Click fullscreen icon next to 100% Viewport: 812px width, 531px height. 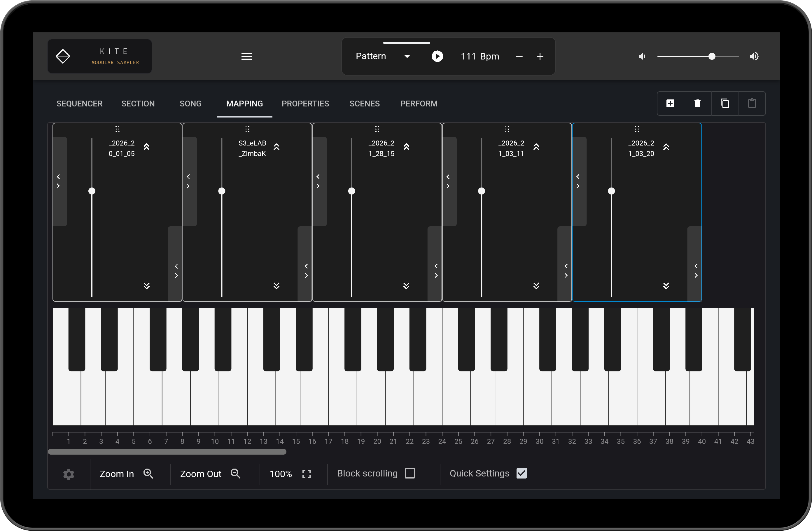[306, 474]
